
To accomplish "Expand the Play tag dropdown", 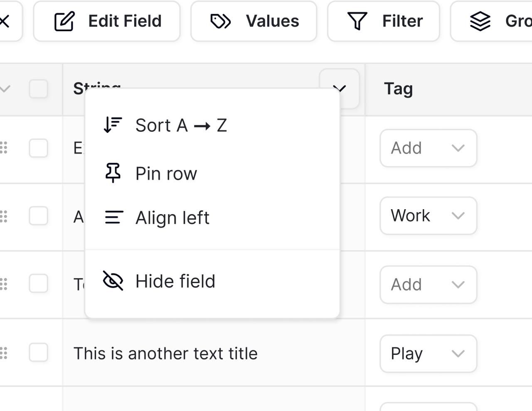I will pos(428,353).
